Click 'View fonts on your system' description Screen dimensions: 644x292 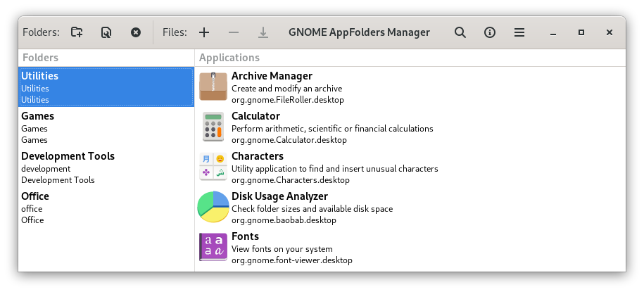282,249
